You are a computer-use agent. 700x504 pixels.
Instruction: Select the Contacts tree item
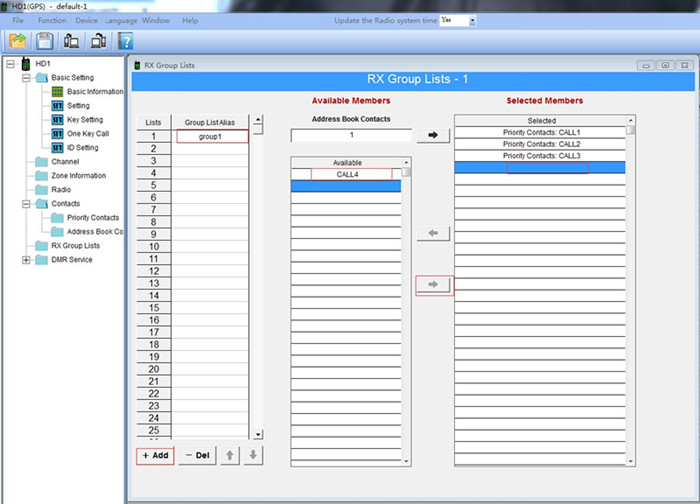[66, 204]
